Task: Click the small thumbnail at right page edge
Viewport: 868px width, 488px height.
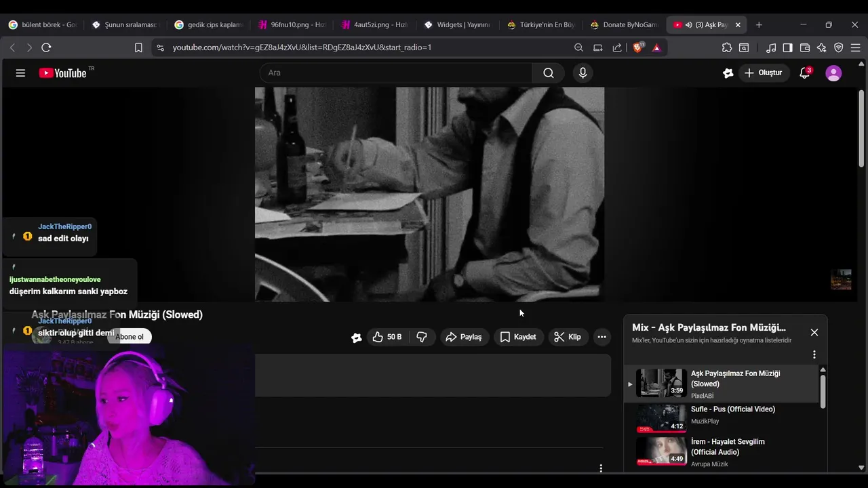Action: coord(841,279)
